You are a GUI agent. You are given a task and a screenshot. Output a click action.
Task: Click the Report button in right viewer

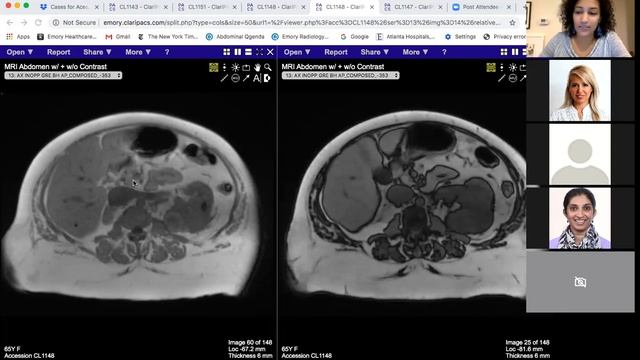tap(336, 52)
